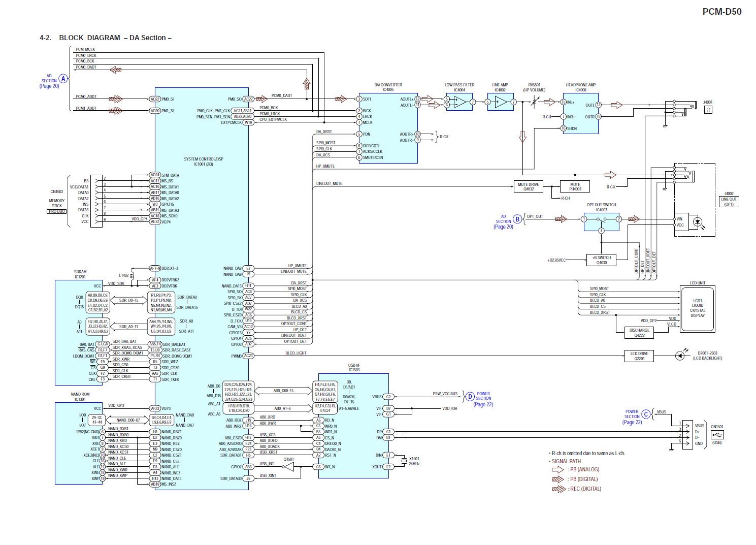Screen dimensions: 756x545
Task: Click the SIGNAL PATH legend heading
Action: tap(565, 461)
